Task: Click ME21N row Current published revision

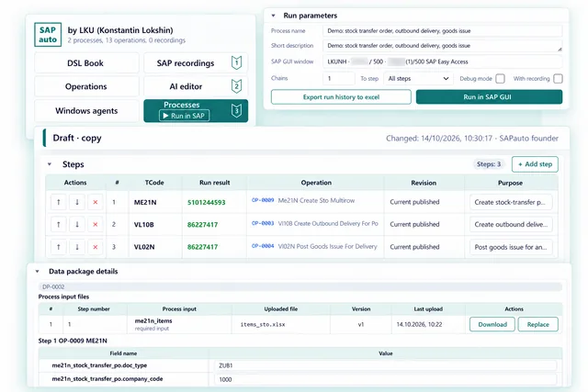Action: click(x=414, y=202)
